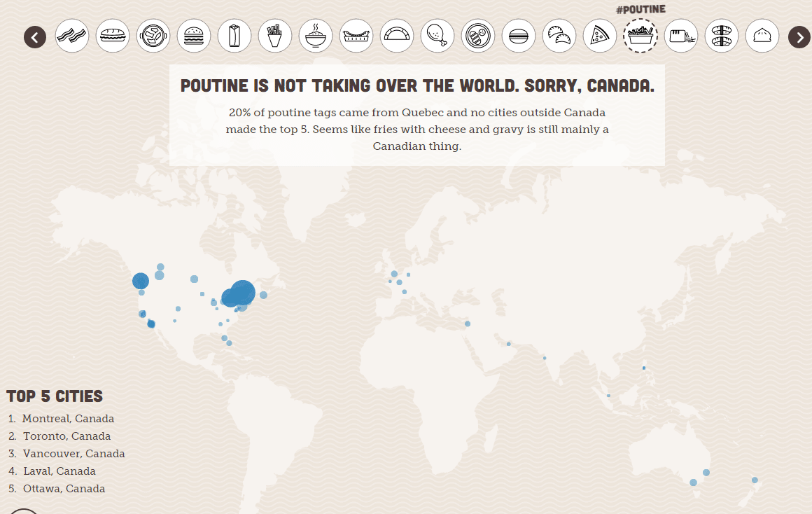Select the taco food icon
The height and width of the screenshot is (514, 812).
[397, 36]
